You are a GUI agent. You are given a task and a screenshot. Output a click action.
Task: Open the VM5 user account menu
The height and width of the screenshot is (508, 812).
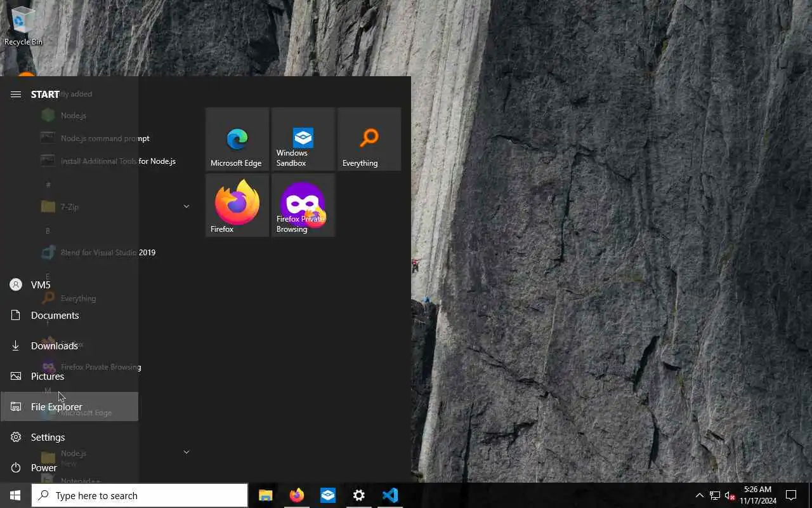pyautogui.click(x=69, y=284)
